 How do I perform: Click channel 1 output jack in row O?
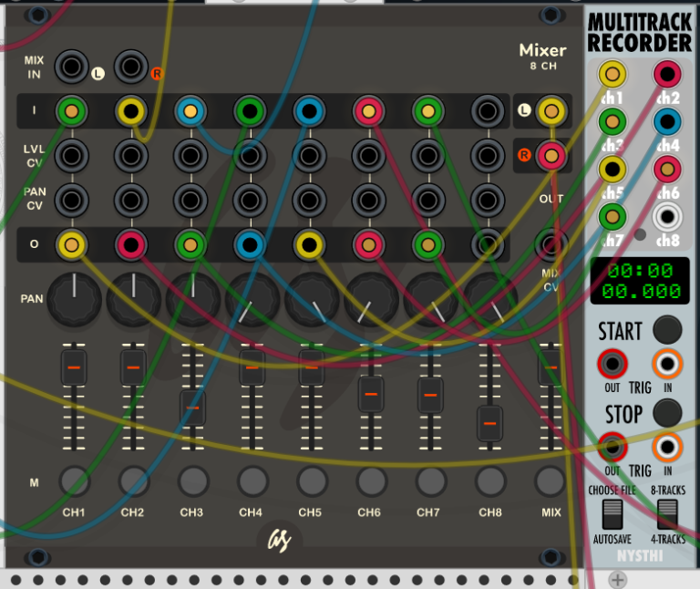71,244
